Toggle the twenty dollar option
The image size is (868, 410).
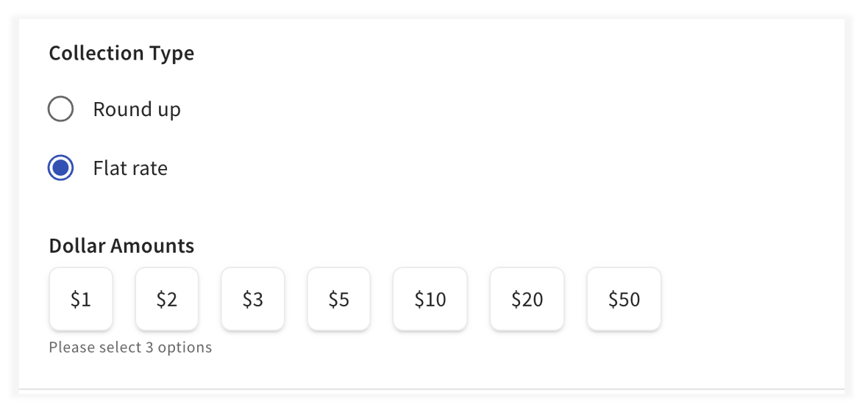527,299
